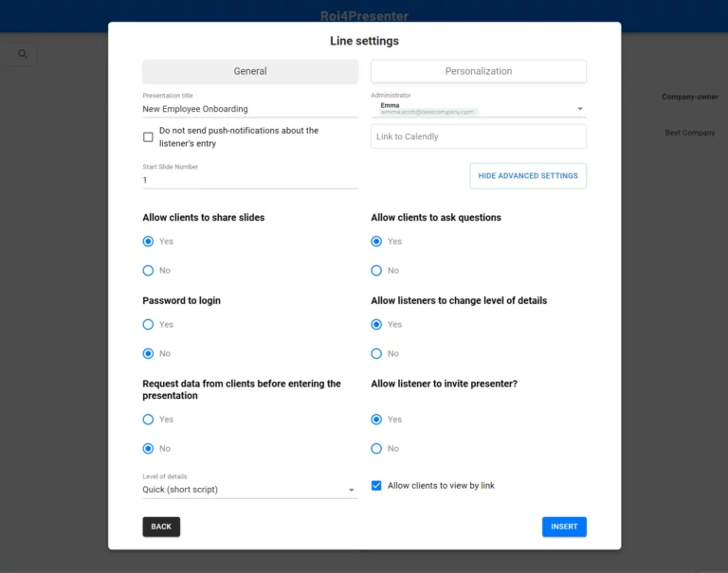Viewport: 728px width, 573px height.
Task: Select No for Password to login
Action: [x=148, y=353]
